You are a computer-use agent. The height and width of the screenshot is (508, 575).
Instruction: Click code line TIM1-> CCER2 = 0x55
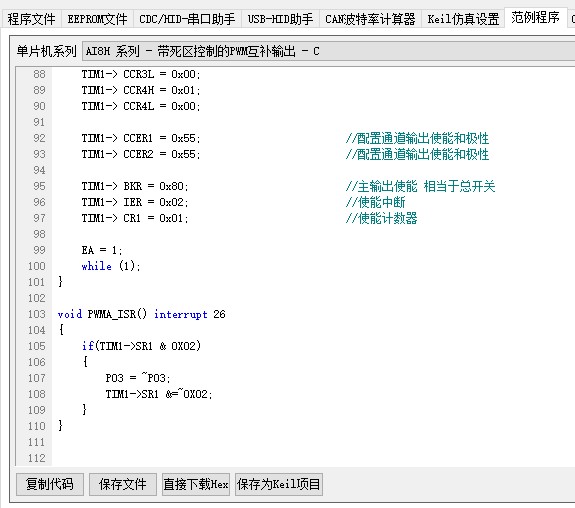[141, 154]
